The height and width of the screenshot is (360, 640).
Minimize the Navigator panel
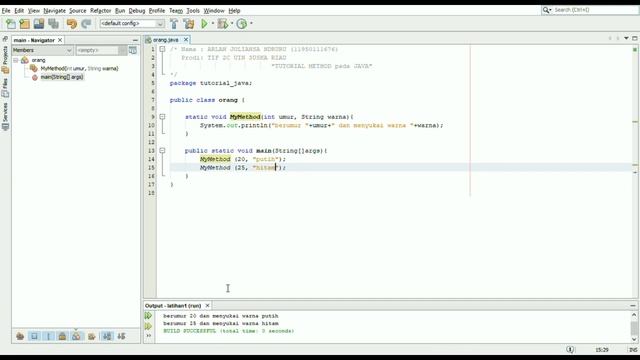click(x=135, y=40)
